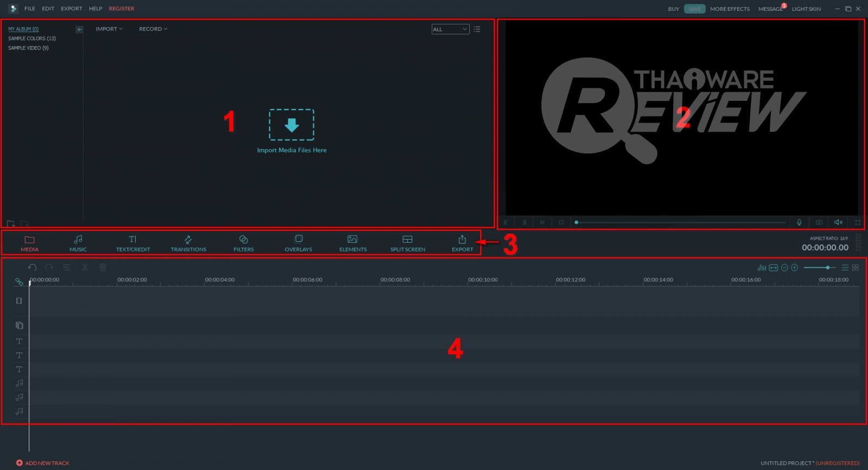Click the delete folder icon below the album list
This screenshot has height=470, width=868.
24,223
